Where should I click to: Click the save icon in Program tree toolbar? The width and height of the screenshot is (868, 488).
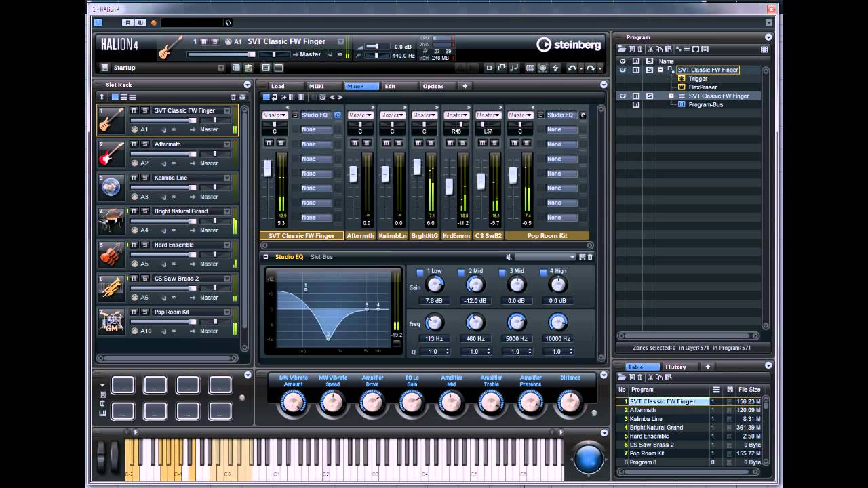(631, 49)
